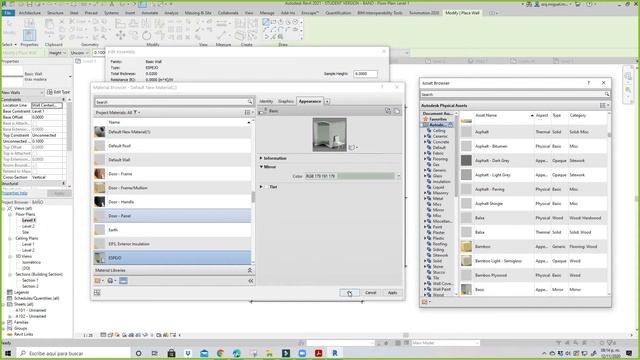Add an asset tab with the plus button
Viewport: 640px width, 360px height.
327,101
